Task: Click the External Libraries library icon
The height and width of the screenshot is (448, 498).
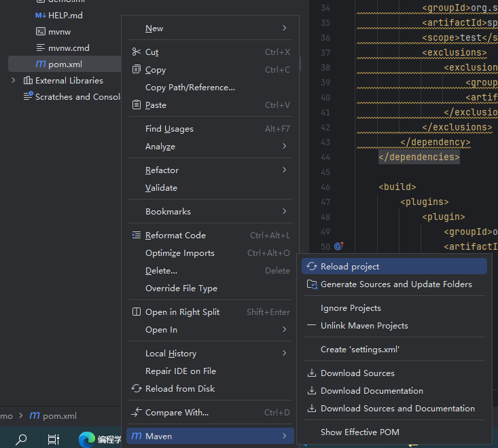Action: tap(28, 80)
